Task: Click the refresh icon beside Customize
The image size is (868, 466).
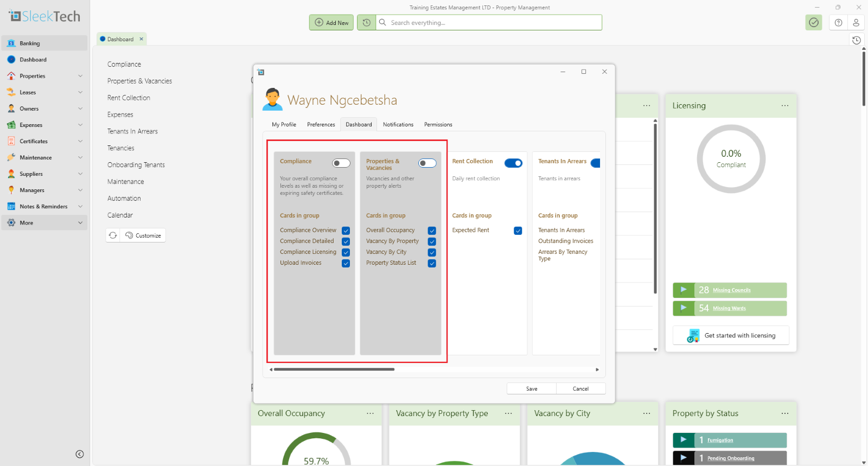Action: click(x=113, y=235)
